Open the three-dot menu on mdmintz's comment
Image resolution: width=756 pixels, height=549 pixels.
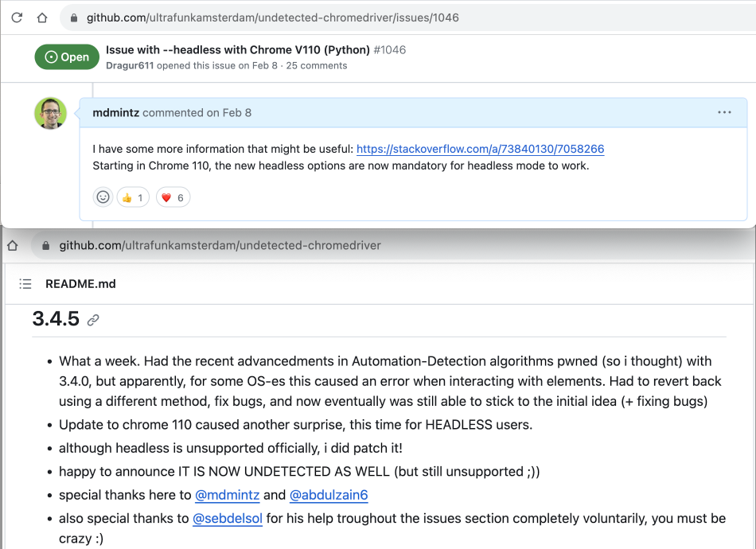click(724, 112)
